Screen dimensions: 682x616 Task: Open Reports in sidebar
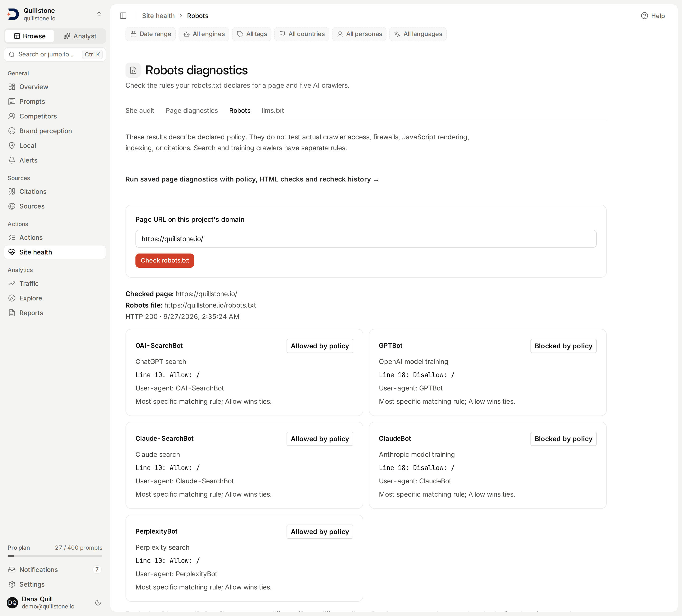click(55, 313)
